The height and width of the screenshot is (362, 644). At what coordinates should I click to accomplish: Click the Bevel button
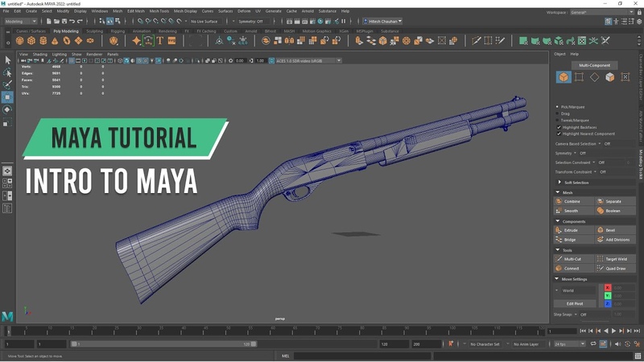point(615,230)
